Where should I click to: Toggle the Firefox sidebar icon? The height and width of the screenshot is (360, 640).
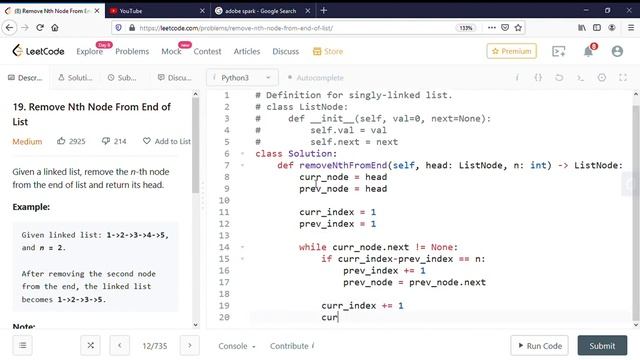[x=597, y=28]
